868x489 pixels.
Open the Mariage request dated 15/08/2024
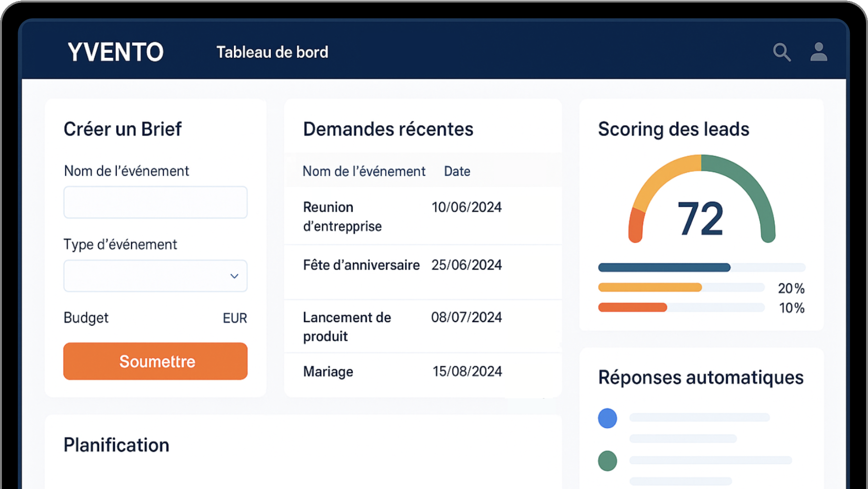pyautogui.click(x=402, y=372)
